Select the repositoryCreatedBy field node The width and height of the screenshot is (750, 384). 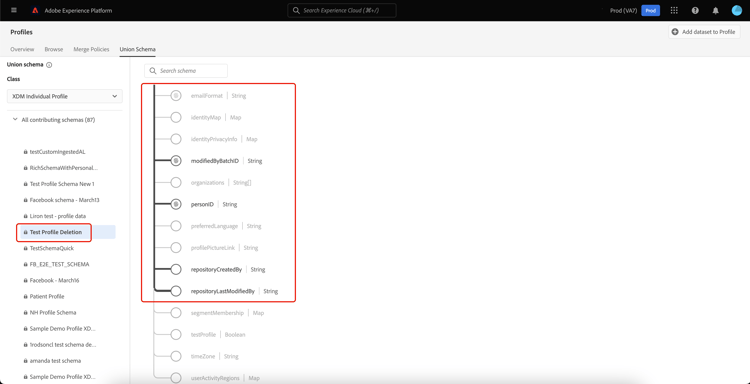(176, 269)
